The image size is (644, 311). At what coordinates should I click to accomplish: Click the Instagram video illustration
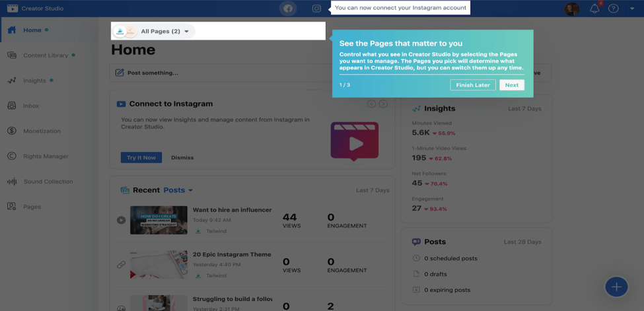355,141
